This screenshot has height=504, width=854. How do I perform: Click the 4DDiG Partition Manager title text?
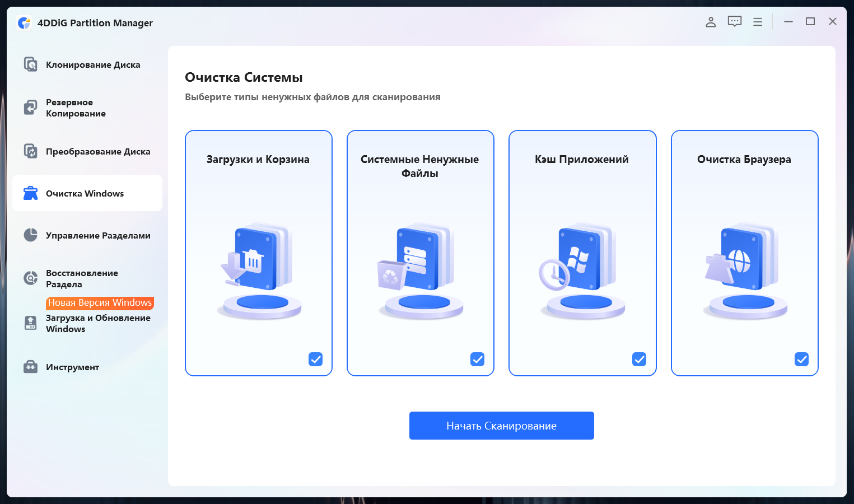pyautogui.click(x=95, y=23)
